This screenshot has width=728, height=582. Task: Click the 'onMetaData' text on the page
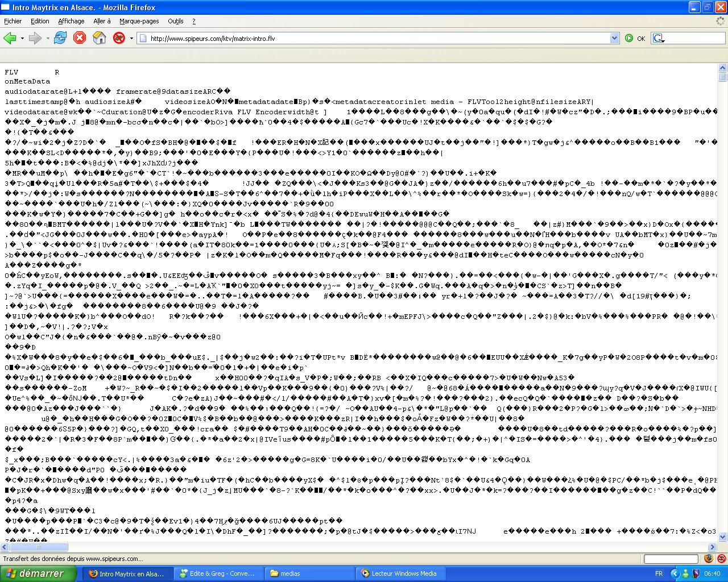pyautogui.click(x=27, y=82)
